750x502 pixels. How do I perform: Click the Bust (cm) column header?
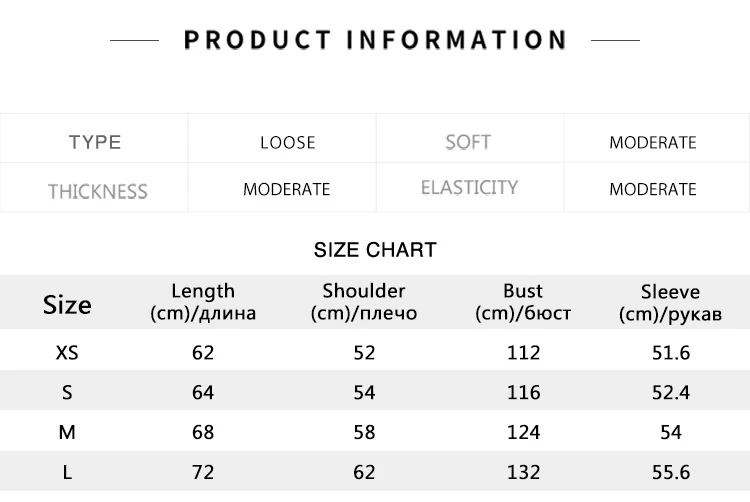click(523, 302)
